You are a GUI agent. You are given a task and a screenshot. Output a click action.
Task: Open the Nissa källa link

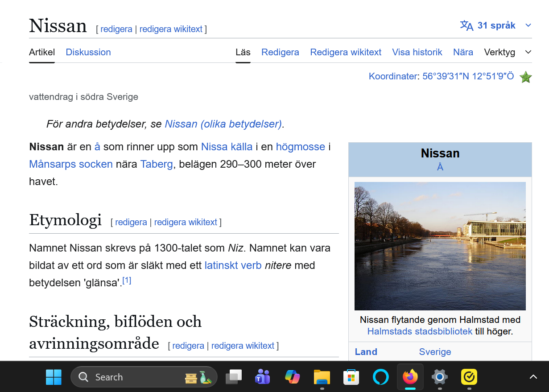(x=227, y=147)
